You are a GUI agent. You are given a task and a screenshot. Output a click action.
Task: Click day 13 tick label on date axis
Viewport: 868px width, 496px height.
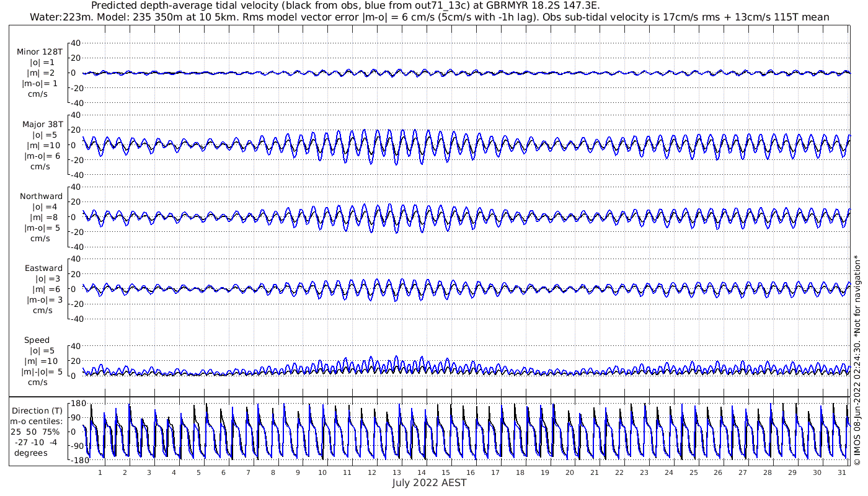396,472
